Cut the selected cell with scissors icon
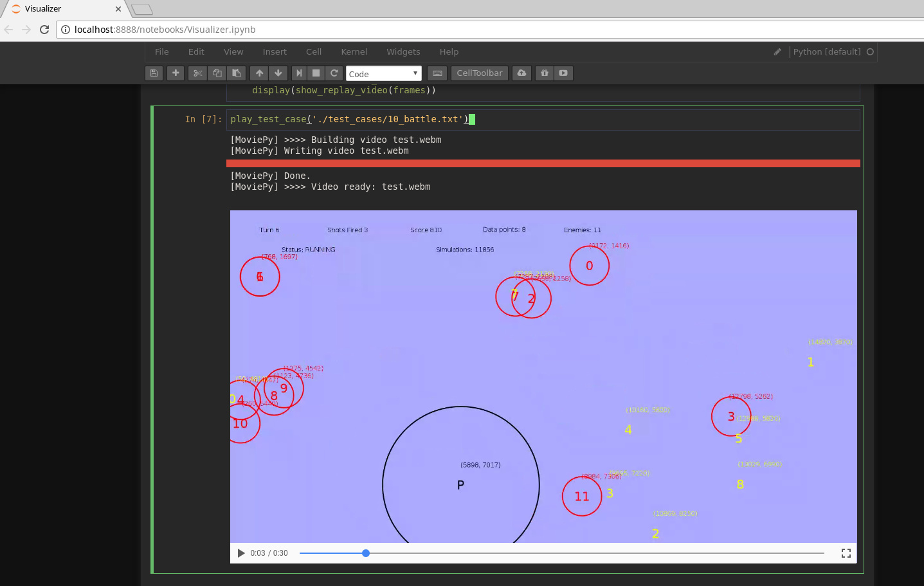924x586 pixels. (x=197, y=73)
